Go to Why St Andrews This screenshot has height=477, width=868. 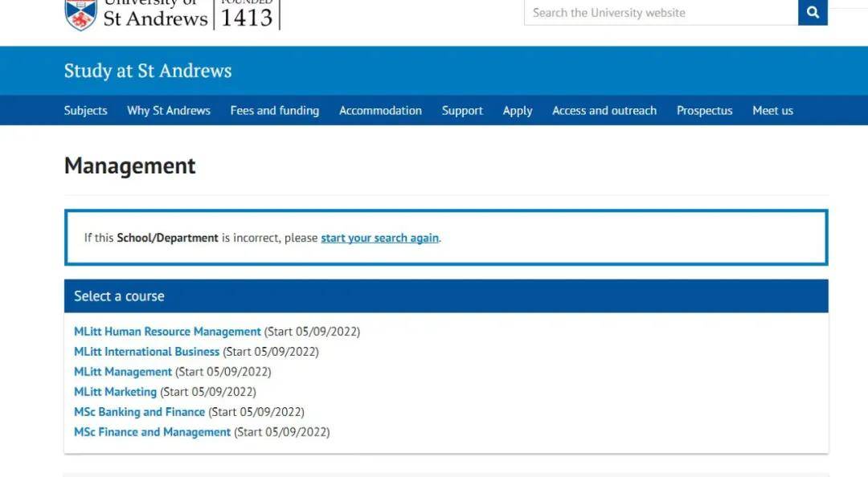pos(169,111)
